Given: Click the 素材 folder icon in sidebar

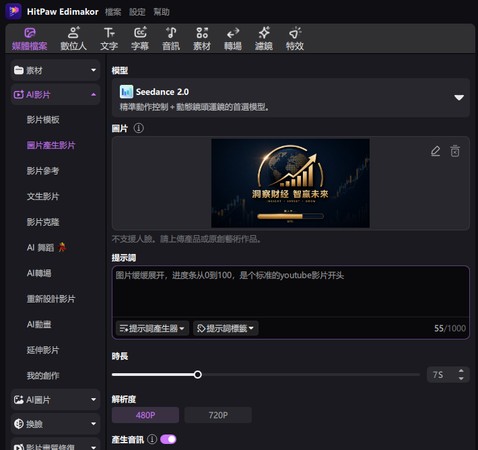Looking at the screenshot, I should pyautogui.click(x=18, y=70).
